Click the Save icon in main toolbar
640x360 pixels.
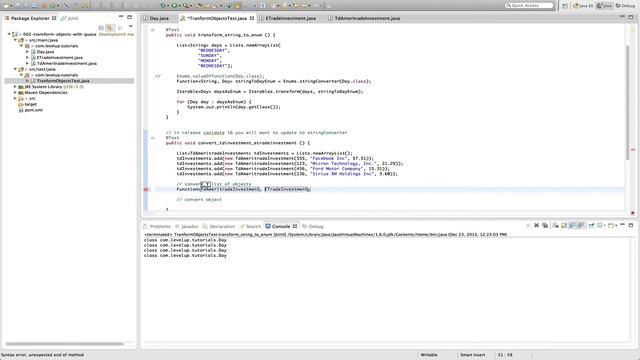click(x=18, y=6)
